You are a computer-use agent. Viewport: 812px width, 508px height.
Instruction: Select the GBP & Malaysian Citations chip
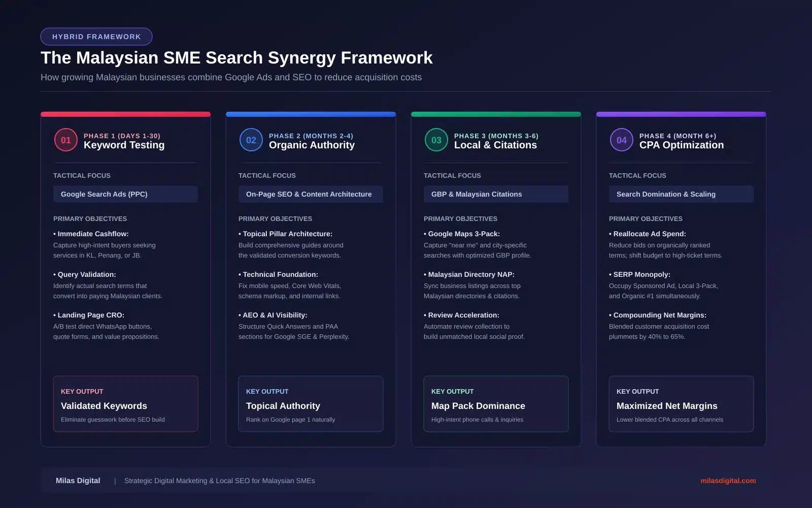coord(496,194)
